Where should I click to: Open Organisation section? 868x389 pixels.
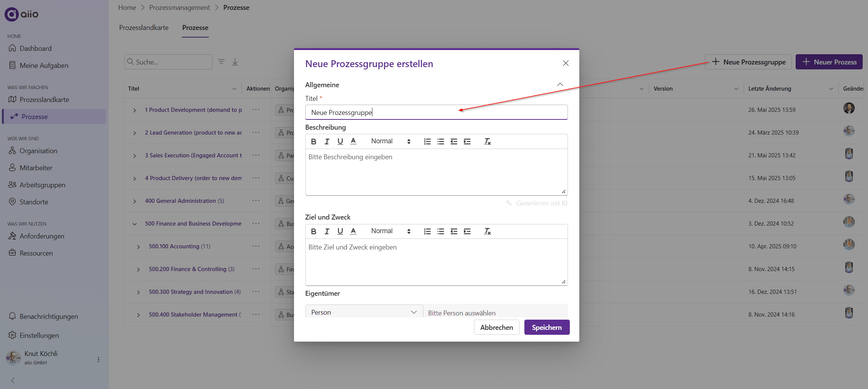coord(38,151)
